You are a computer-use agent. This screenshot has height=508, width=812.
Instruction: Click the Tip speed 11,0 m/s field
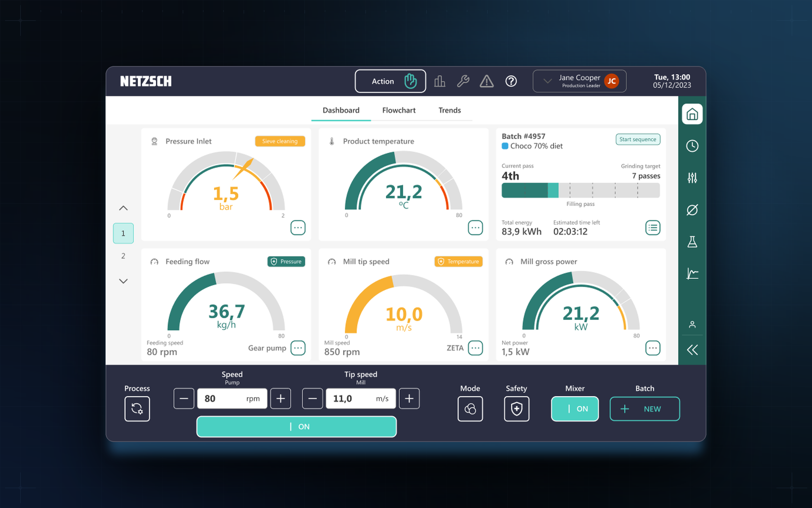click(x=361, y=399)
